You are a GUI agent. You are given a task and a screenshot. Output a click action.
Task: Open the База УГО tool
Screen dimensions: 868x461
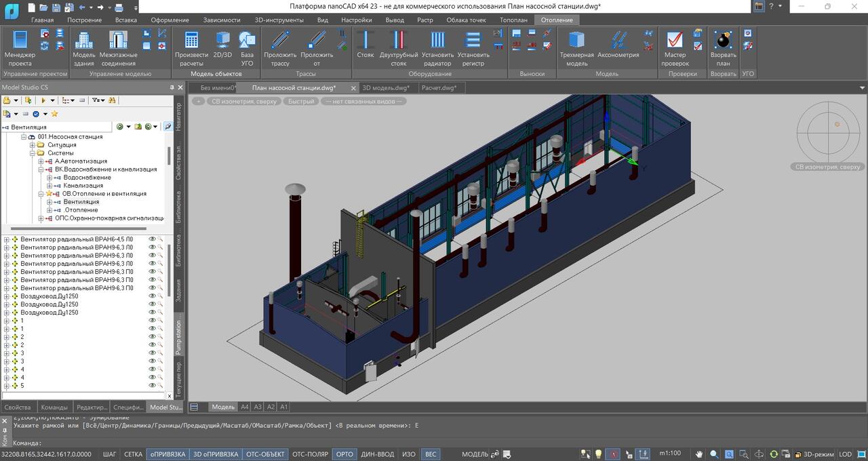pos(248,47)
